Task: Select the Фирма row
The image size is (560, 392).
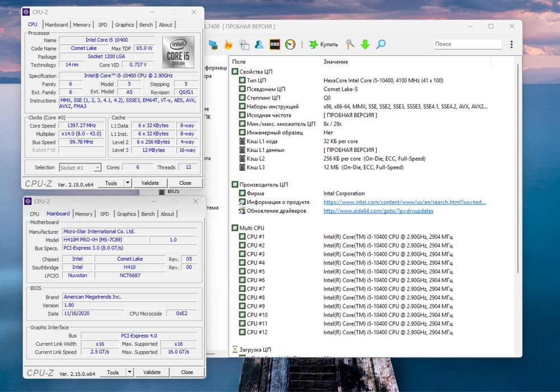Action: pos(360,193)
